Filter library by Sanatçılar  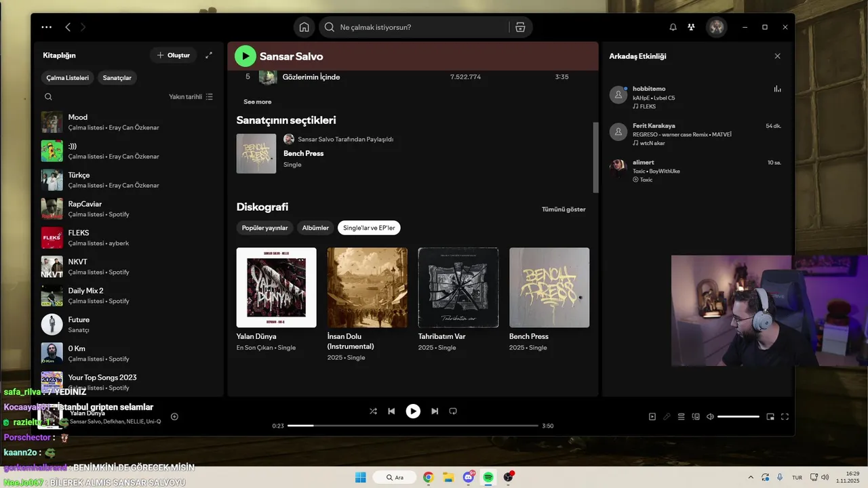[x=117, y=78]
